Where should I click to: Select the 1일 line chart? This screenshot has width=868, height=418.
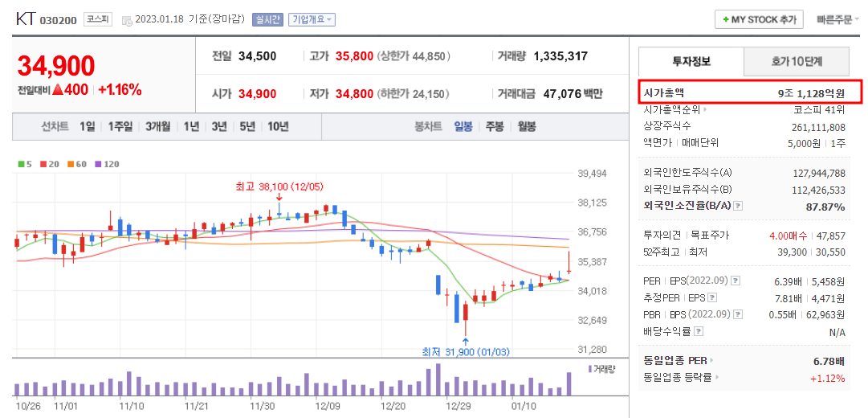pos(87,126)
